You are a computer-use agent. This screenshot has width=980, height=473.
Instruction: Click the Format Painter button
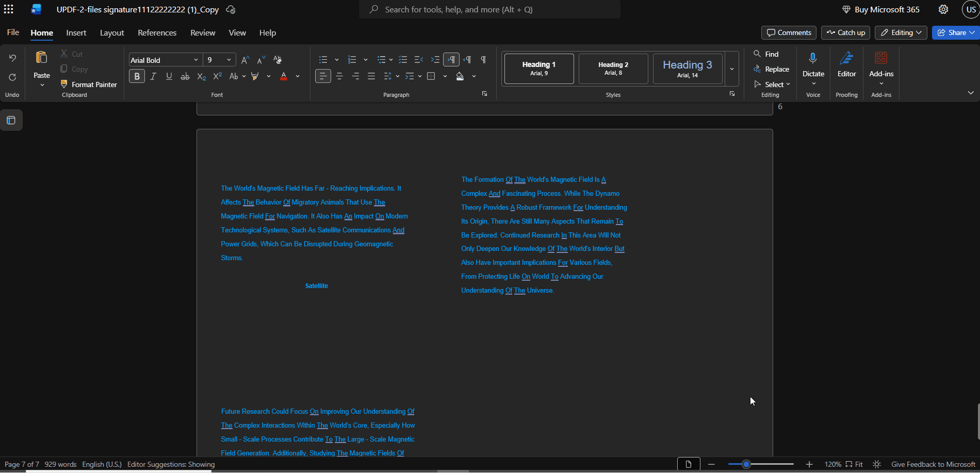[89, 84]
